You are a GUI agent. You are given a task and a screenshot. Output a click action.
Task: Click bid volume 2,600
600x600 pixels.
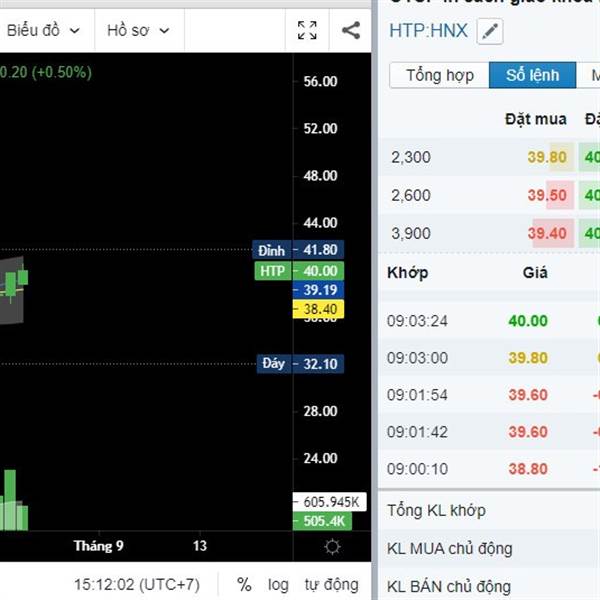point(411,195)
